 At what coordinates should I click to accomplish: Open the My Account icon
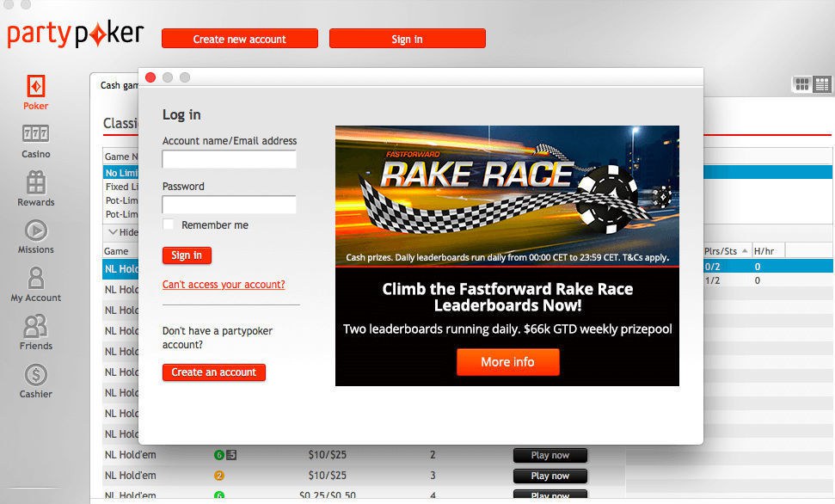click(x=35, y=278)
